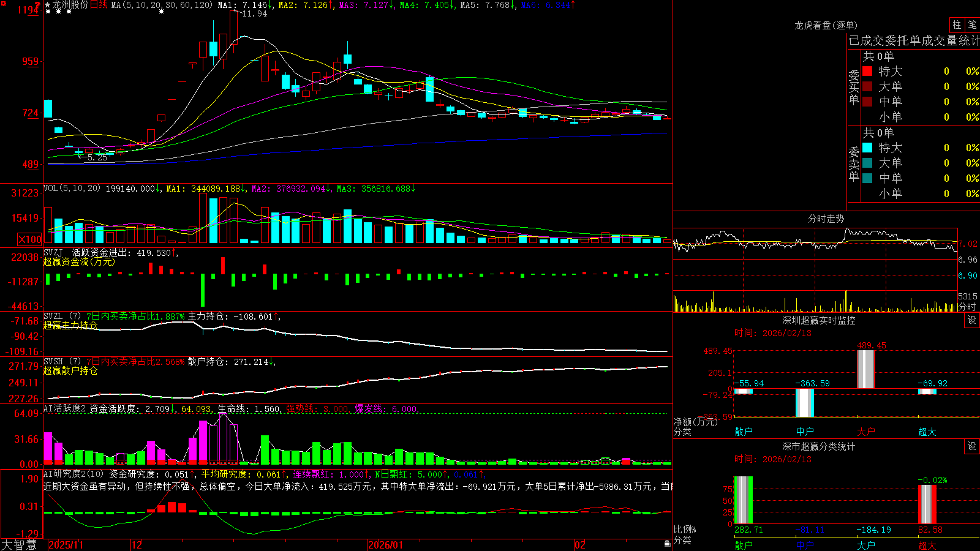Click the VOL(5,10,20) indicator label
The image size is (980, 551).
coord(72,189)
